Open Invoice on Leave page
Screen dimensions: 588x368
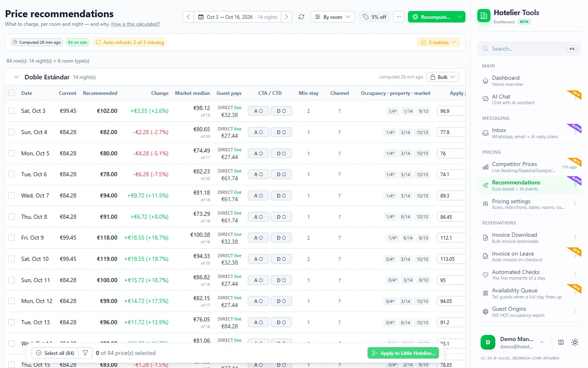click(x=529, y=256)
